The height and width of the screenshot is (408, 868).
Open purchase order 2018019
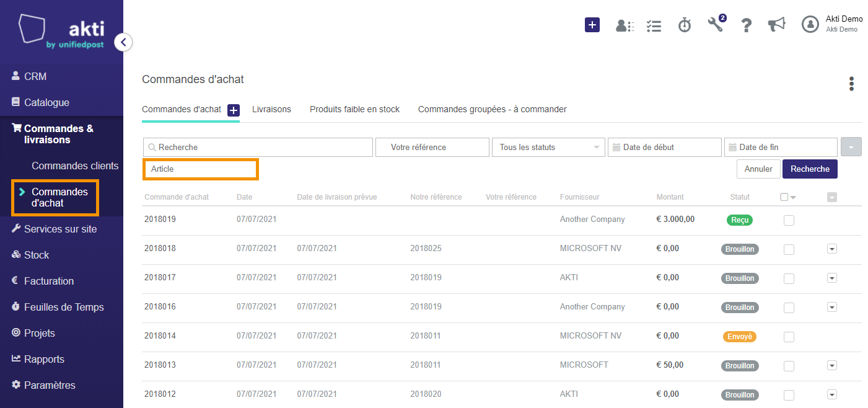[160, 220]
